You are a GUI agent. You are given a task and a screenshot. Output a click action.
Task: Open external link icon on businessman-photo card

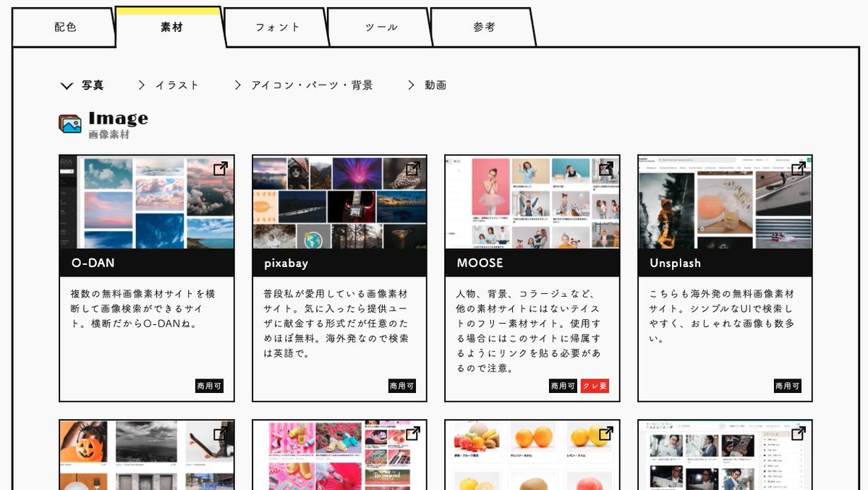tap(799, 434)
